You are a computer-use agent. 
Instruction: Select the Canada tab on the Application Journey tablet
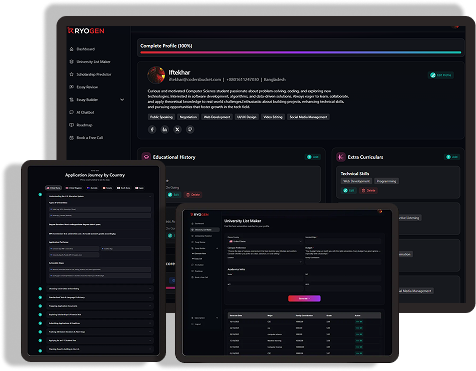tap(107, 188)
